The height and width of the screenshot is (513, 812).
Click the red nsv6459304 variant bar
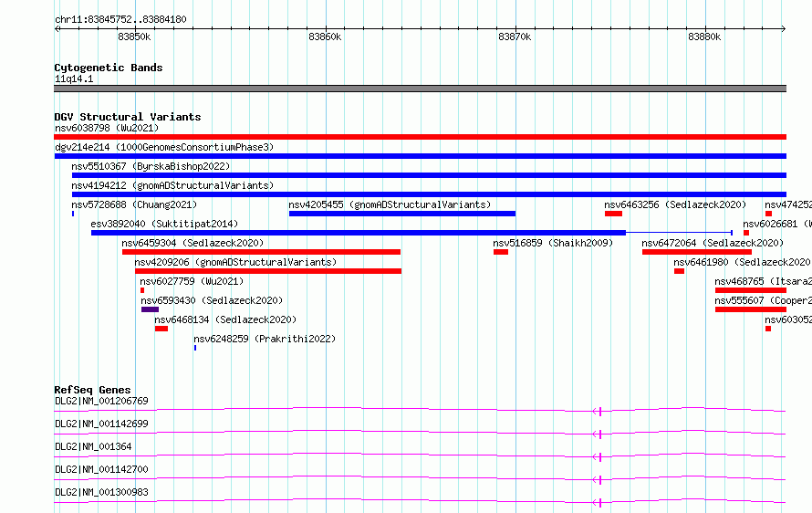click(262, 252)
